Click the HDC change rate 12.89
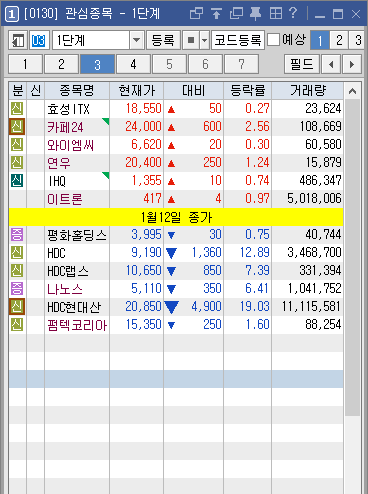The width and height of the screenshot is (368, 494). [x=255, y=252]
